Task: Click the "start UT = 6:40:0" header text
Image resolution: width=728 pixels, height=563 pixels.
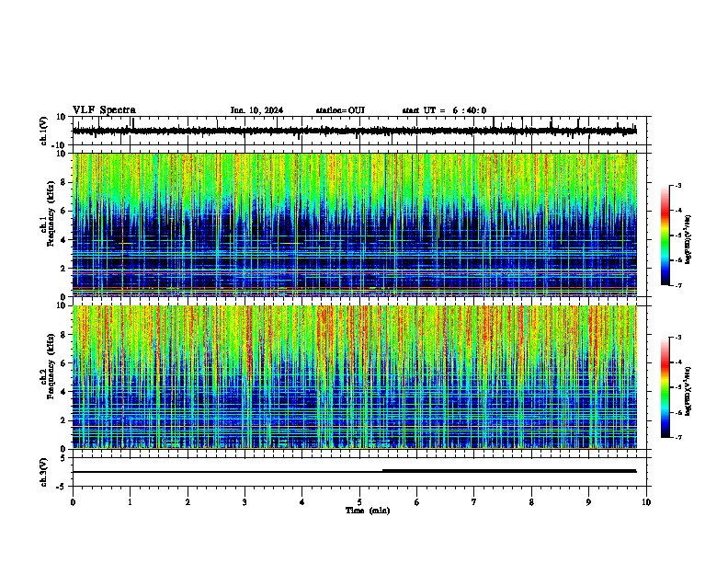Action: 444,110
